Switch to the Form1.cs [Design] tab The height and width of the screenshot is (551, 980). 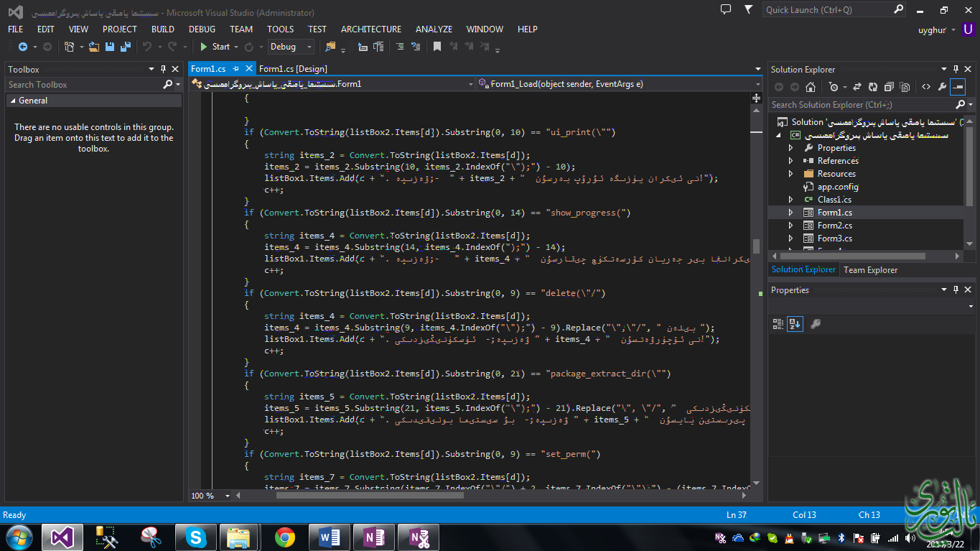pyautogui.click(x=293, y=69)
